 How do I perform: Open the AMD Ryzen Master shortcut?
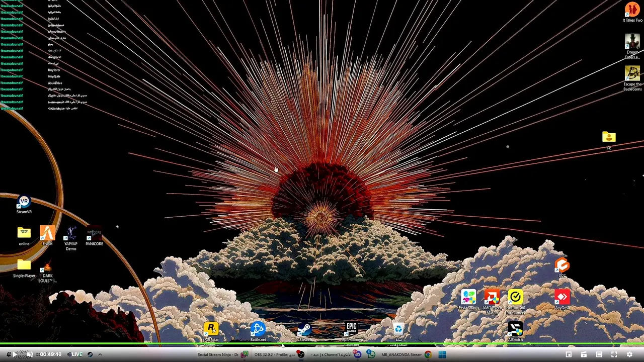coord(492,302)
